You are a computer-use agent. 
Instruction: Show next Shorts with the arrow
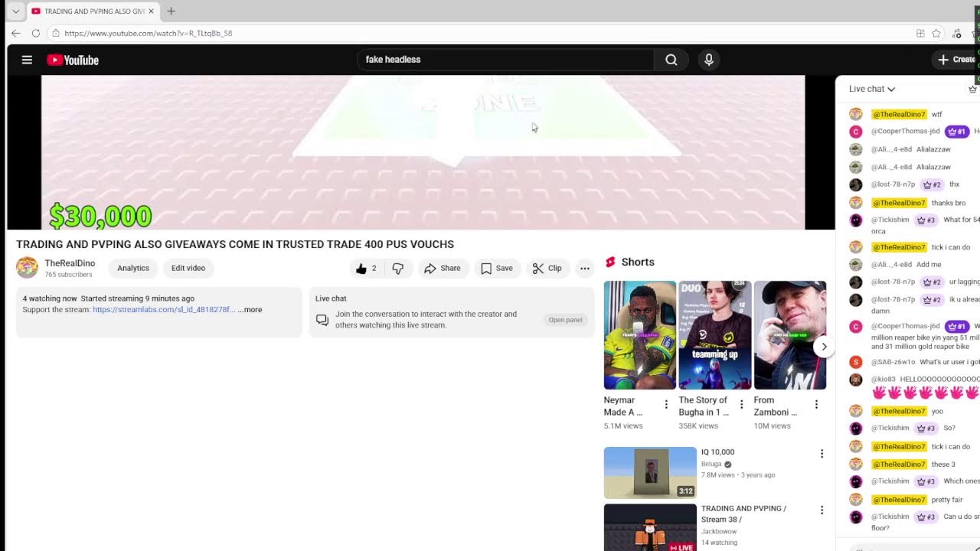point(824,347)
